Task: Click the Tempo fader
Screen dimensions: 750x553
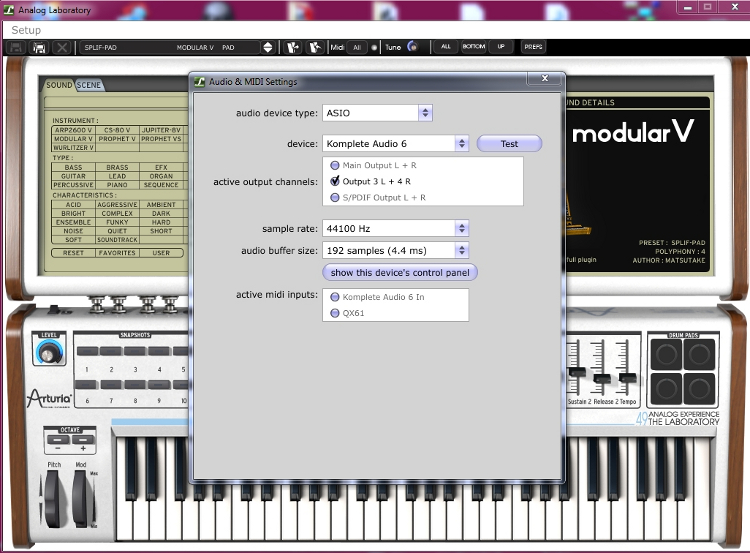Action: (x=627, y=377)
